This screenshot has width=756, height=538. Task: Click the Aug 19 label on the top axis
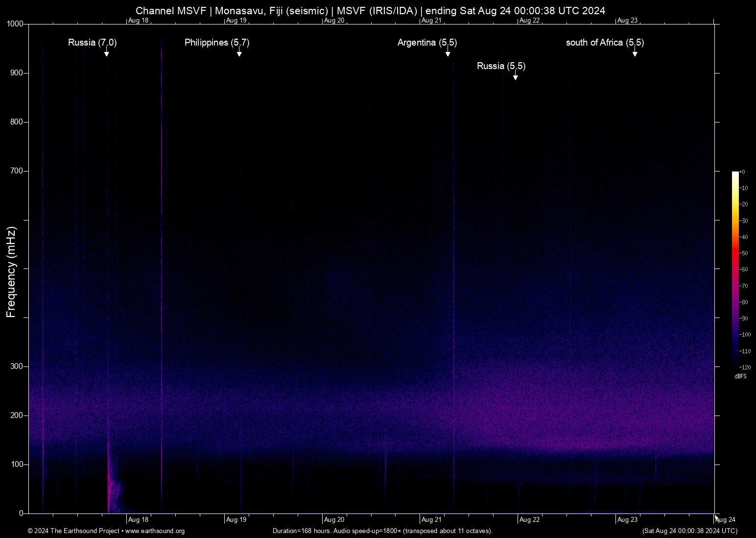[236, 21]
